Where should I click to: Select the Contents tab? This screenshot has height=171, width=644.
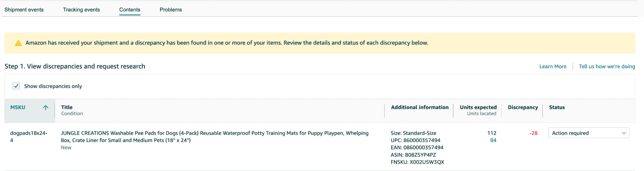pyautogui.click(x=130, y=10)
